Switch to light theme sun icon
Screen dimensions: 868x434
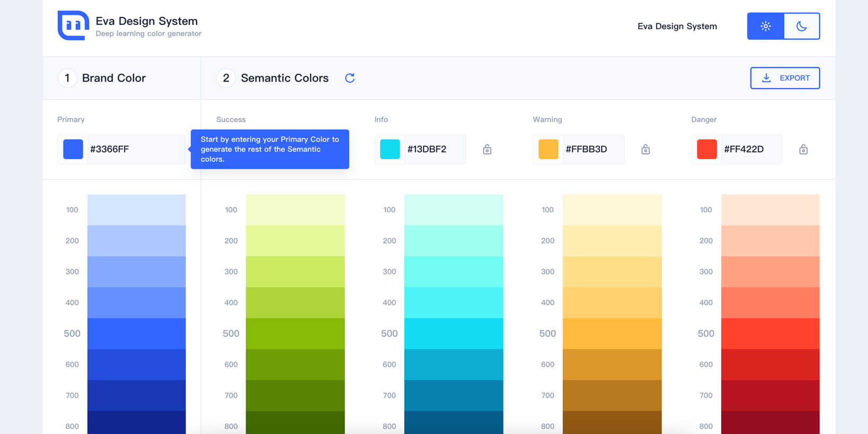[766, 26]
